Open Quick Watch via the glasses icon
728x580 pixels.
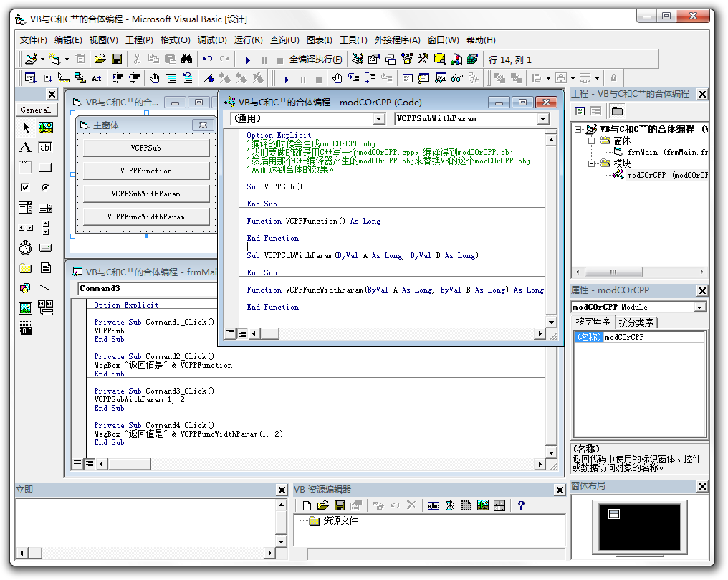click(457, 78)
